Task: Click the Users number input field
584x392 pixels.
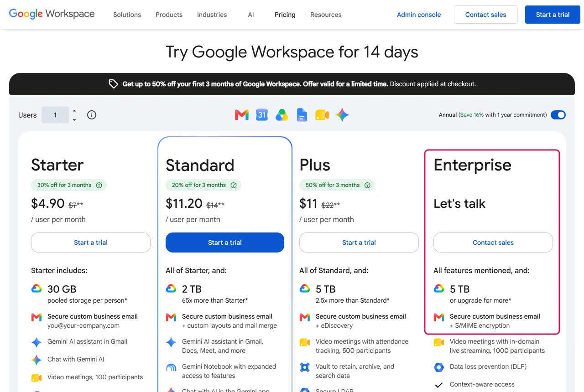Action: (x=55, y=115)
